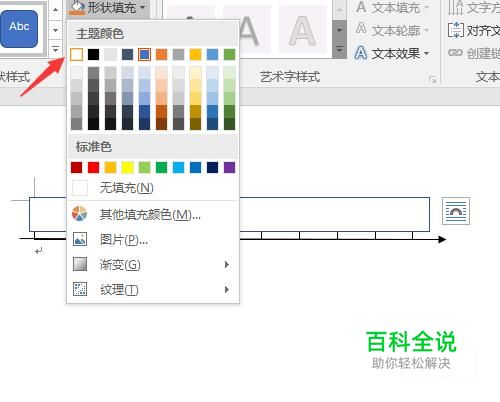Click the no fill empty box icon
Screen dimensions: 500x402
80,188
